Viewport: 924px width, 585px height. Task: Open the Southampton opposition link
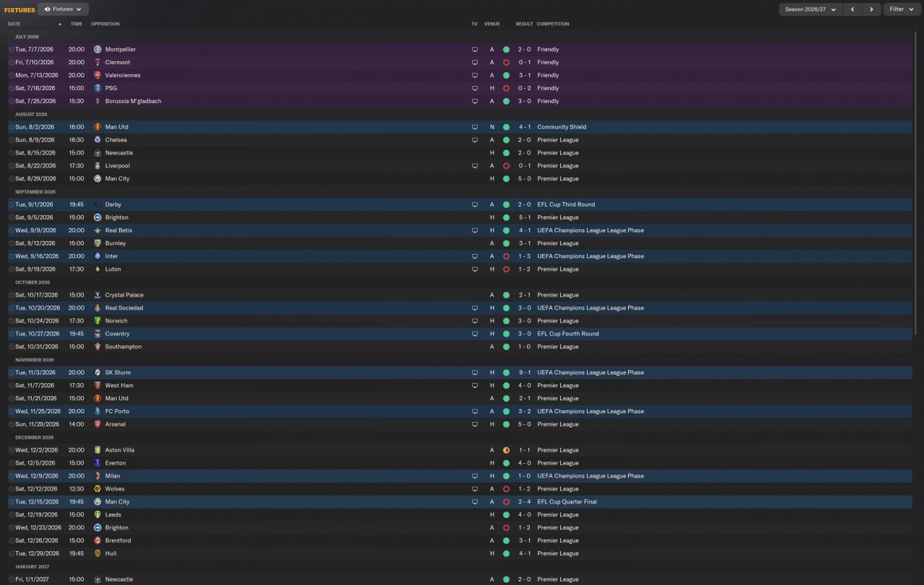[123, 347]
